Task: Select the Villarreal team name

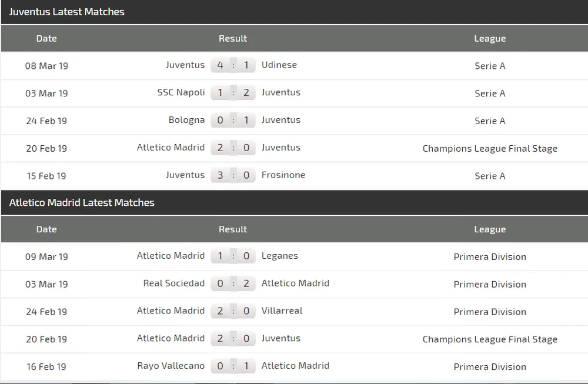Action: (x=282, y=311)
